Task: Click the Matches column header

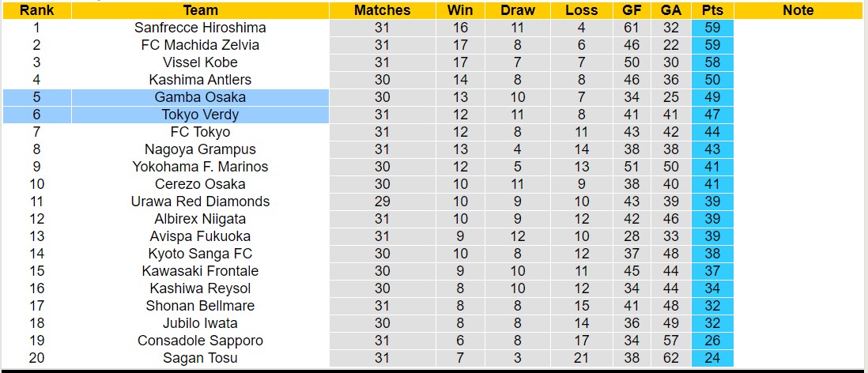Action: pos(383,10)
